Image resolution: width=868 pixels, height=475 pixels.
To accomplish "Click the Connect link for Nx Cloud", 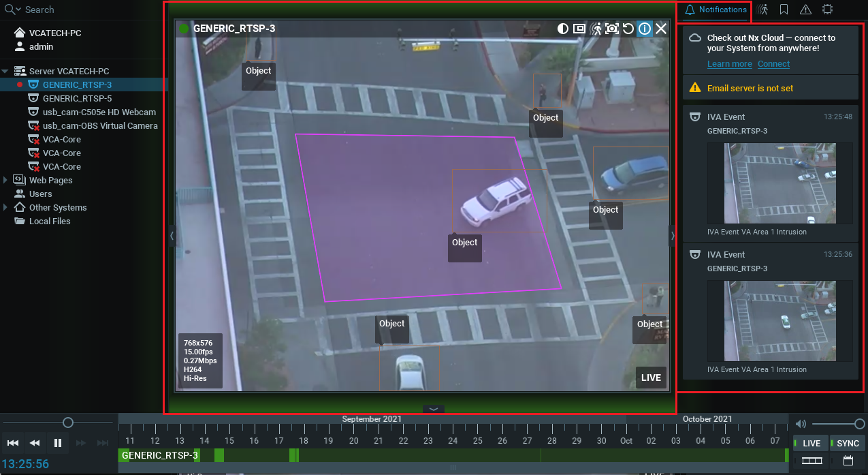I will [x=773, y=64].
